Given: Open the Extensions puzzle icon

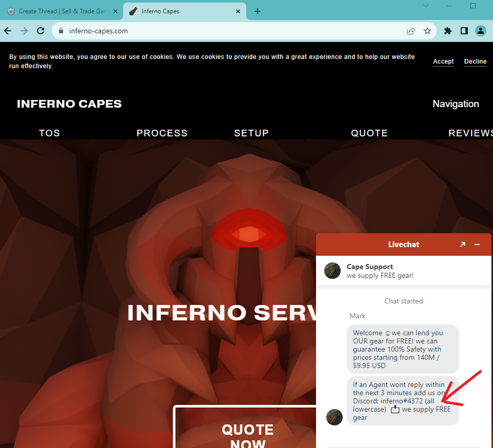Looking at the screenshot, I should coord(448,31).
